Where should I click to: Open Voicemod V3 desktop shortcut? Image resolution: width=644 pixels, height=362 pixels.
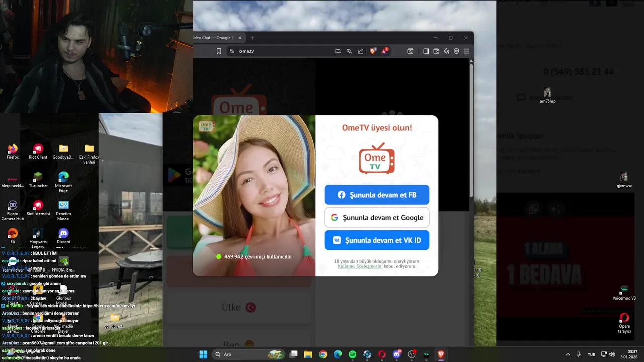tap(624, 293)
